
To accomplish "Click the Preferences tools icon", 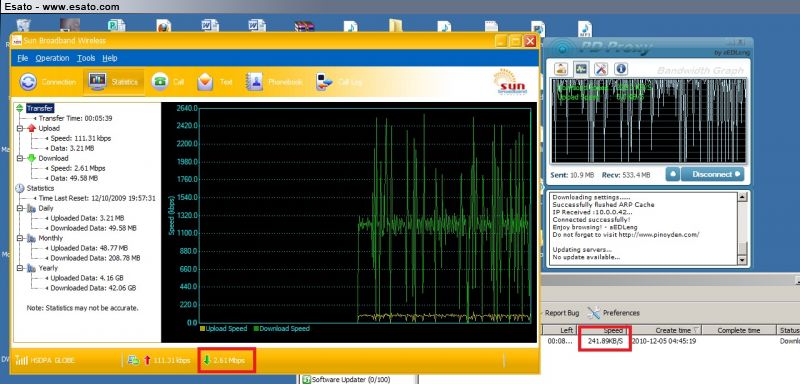I will click(x=593, y=312).
